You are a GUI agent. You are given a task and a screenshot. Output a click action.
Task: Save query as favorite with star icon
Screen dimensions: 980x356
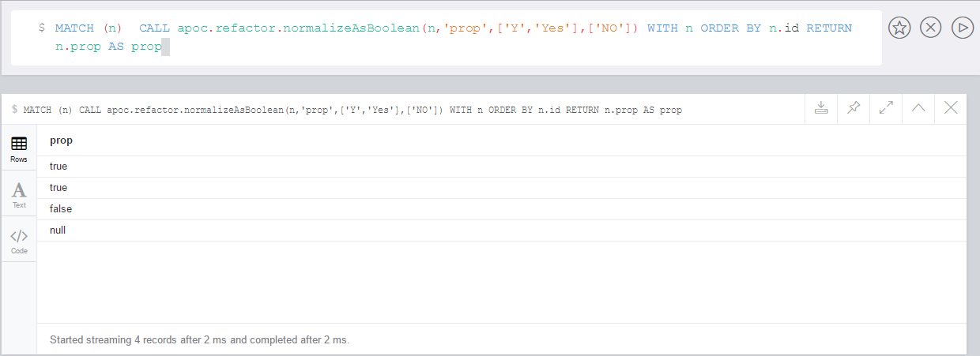899,28
